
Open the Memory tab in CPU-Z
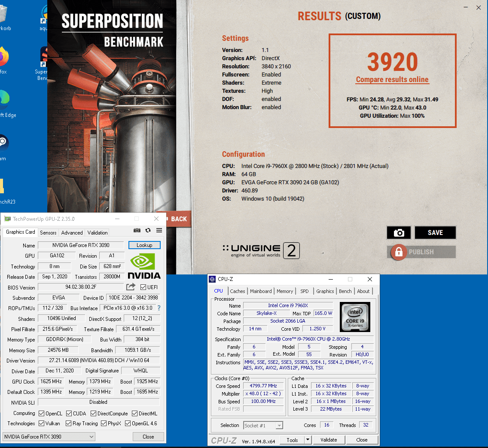285,291
